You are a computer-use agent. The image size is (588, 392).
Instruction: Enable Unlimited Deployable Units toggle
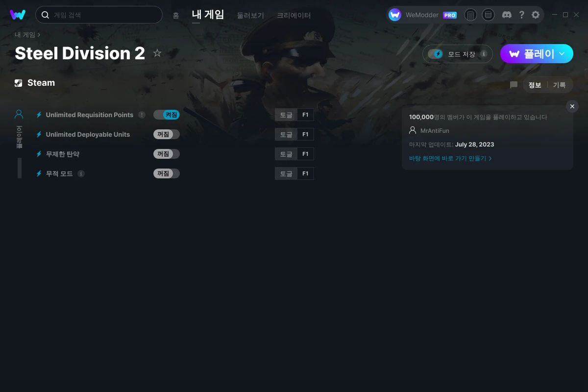(167, 134)
